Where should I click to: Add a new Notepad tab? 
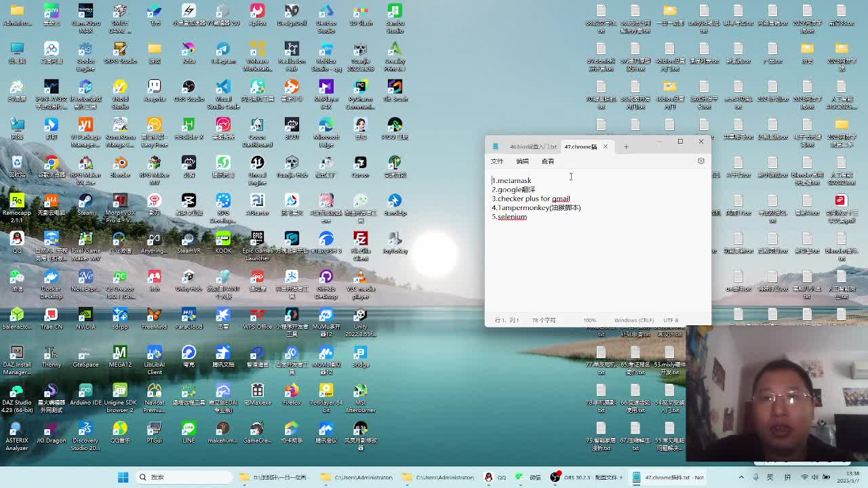[626, 146]
